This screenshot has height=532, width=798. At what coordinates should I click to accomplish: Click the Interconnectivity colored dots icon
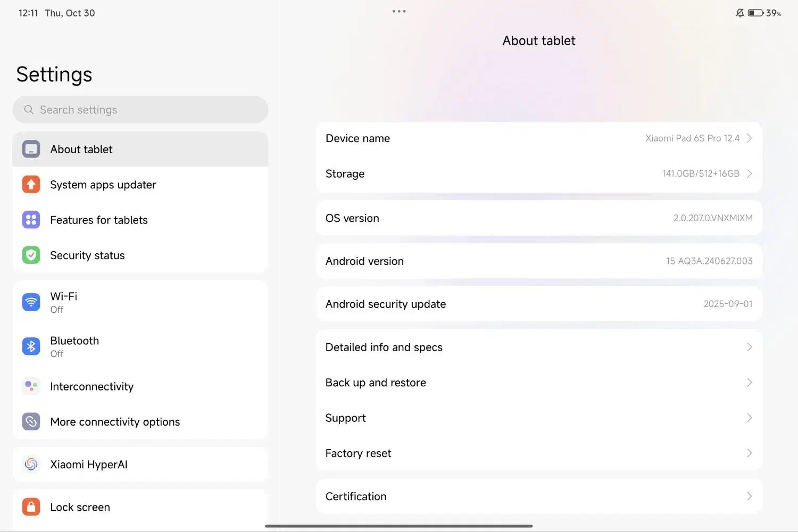click(x=31, y=386)
